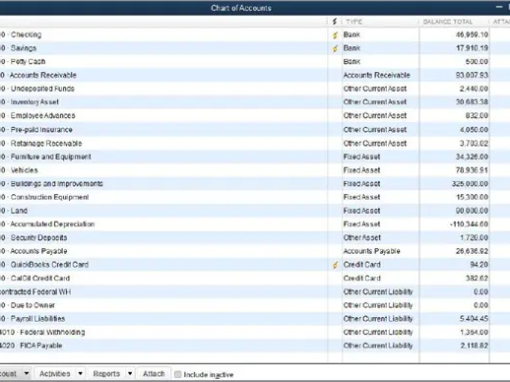Select the Subcontracted Federal WH account
Viewport: 510px width, 382px height.
click(35, 292)
